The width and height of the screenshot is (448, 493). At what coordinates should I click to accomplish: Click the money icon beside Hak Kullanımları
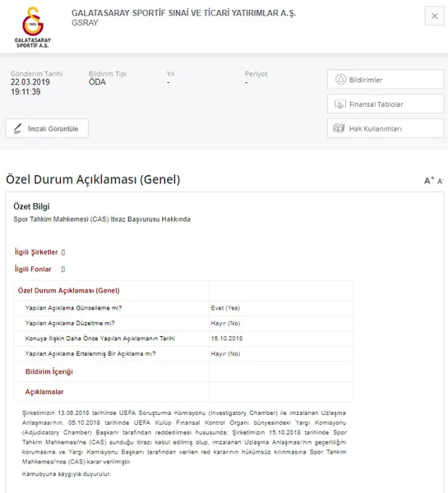(x=339, y=128)
